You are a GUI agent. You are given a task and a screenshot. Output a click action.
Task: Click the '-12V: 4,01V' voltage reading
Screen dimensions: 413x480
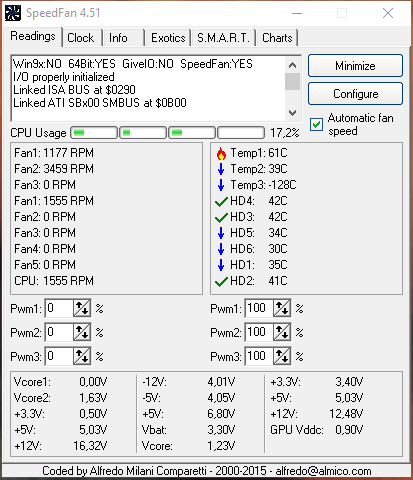[188, 382]
